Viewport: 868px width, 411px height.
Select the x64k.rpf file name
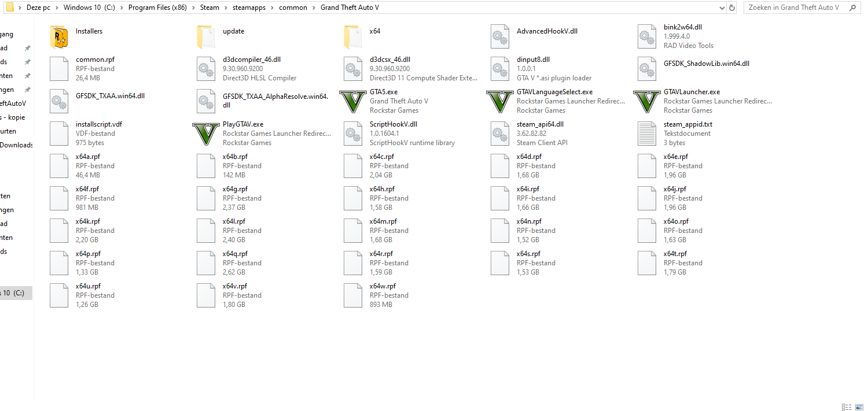88,221
